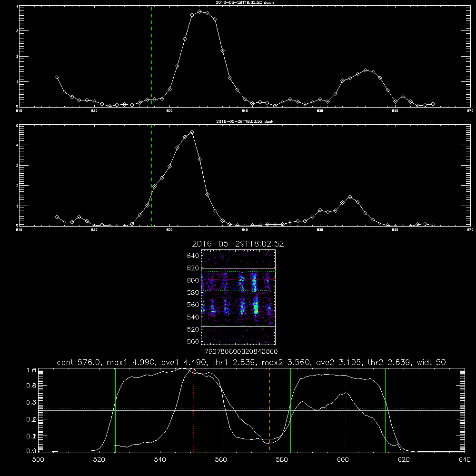Select left green dashed line in dusk plot
476x476 pixels.
click(x=151, y=175)
